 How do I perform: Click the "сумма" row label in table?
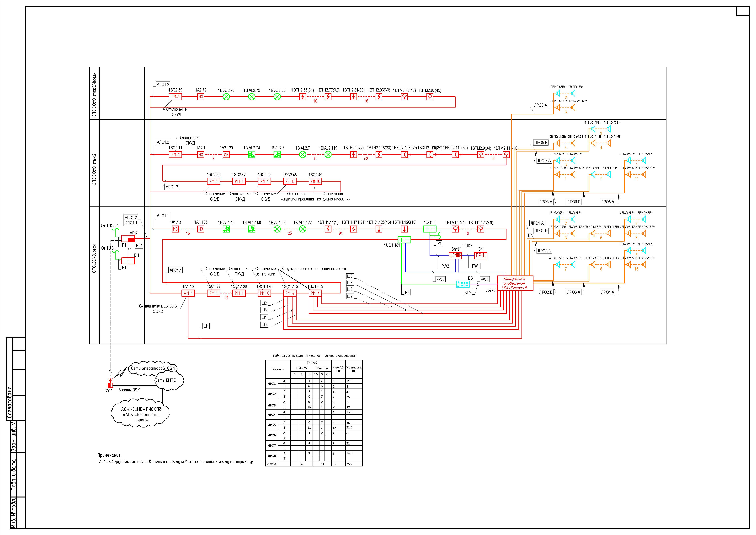(271, 464)
